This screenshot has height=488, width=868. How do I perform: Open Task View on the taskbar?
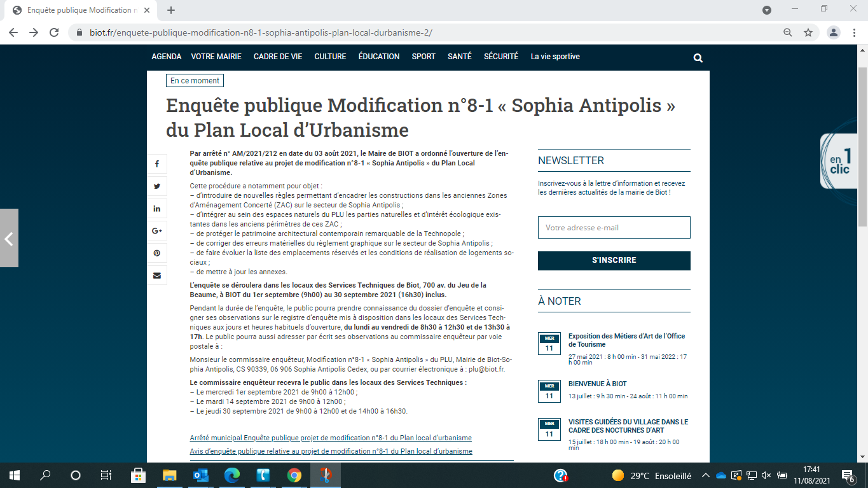pos(106,475)
